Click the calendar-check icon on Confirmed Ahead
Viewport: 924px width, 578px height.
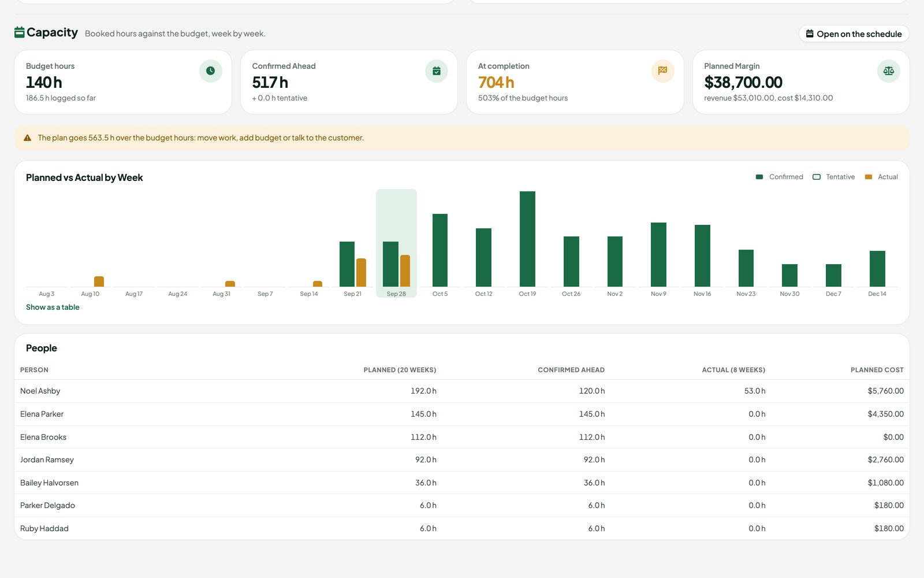437,71
